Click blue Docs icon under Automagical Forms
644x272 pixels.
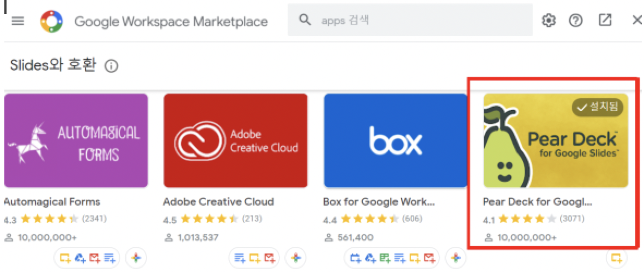click(109, 258)
